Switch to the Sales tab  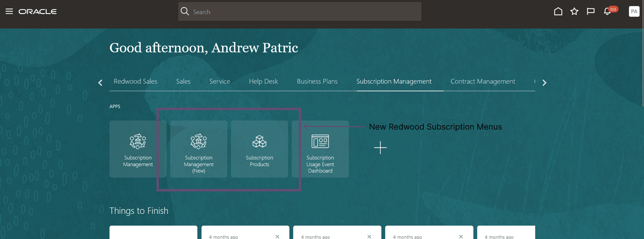coord(183,81)
